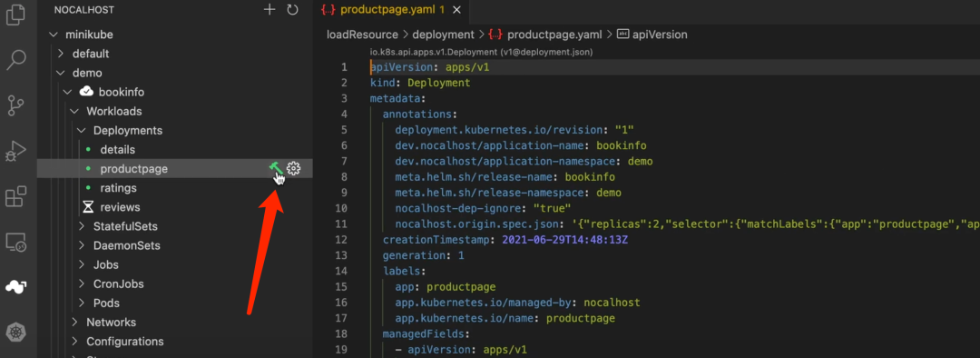The width and height of the screenshot is (980, 358).
Task: Click productpage.yaml in the breadcrumb
Action: coord(554,35)
